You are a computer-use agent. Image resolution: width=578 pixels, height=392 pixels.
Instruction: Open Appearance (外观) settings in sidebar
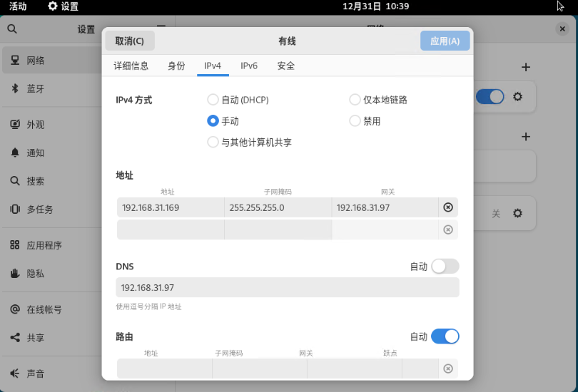click(52, 125)
